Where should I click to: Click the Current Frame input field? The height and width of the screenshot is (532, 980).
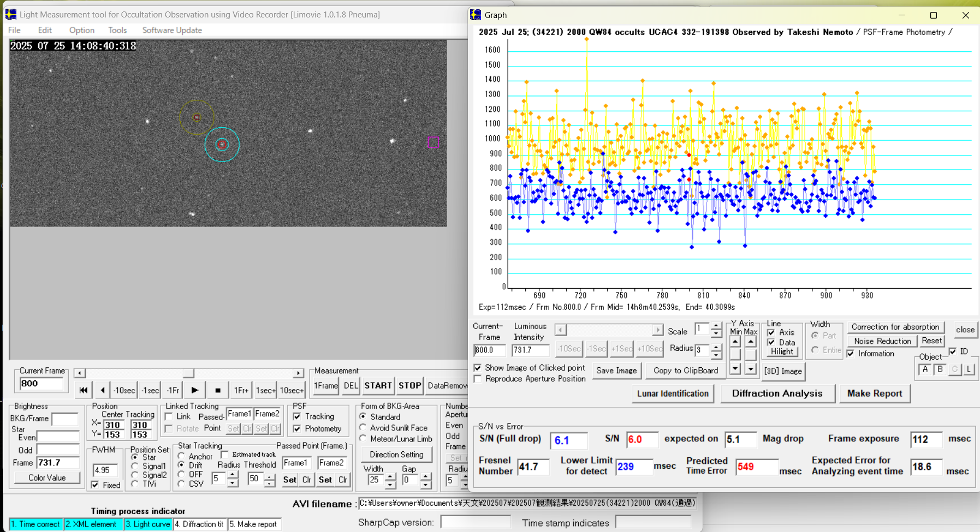click(x=41, y=384)
